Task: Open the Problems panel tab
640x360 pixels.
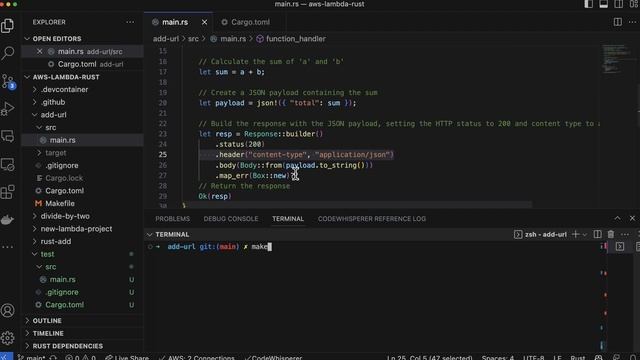Action: click(172, 219)
